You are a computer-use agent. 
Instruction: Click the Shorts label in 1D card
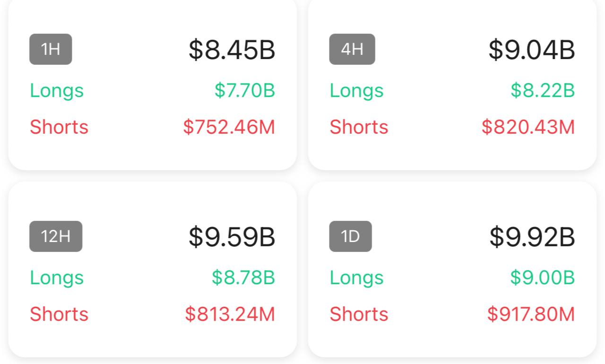[x=359, y=314]
